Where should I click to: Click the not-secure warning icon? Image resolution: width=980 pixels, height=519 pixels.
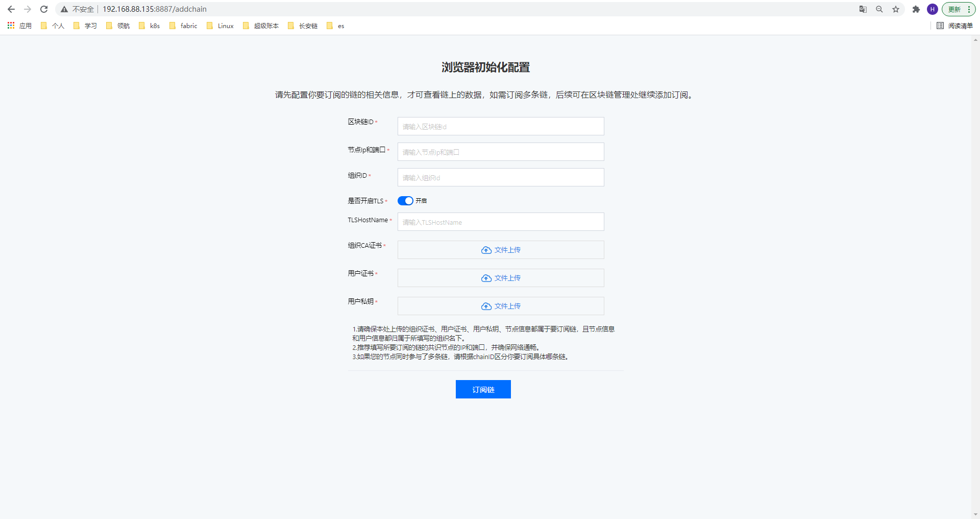coord(64,9)
